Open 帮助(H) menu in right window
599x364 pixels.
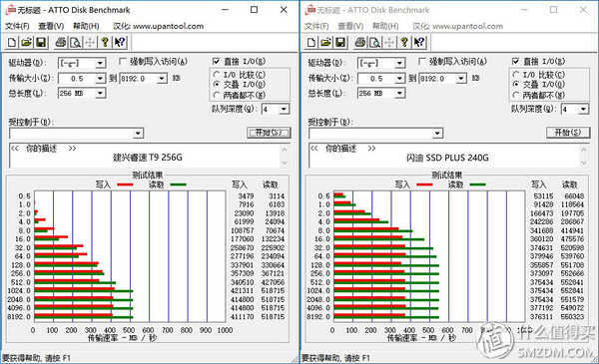pyautogui.click(x=385, y=26)
